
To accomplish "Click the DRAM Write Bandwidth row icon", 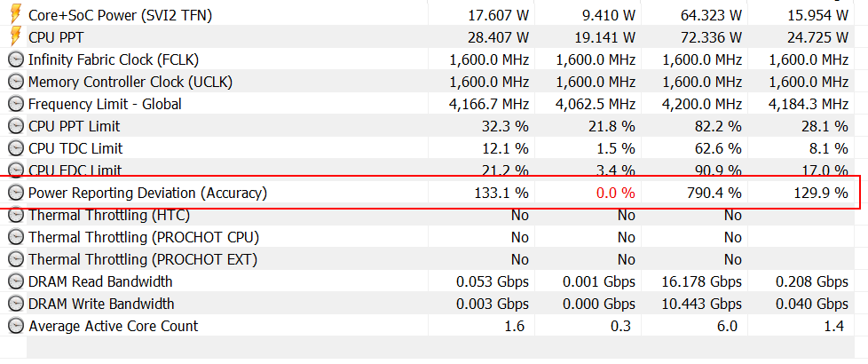I will coord(16,304).
